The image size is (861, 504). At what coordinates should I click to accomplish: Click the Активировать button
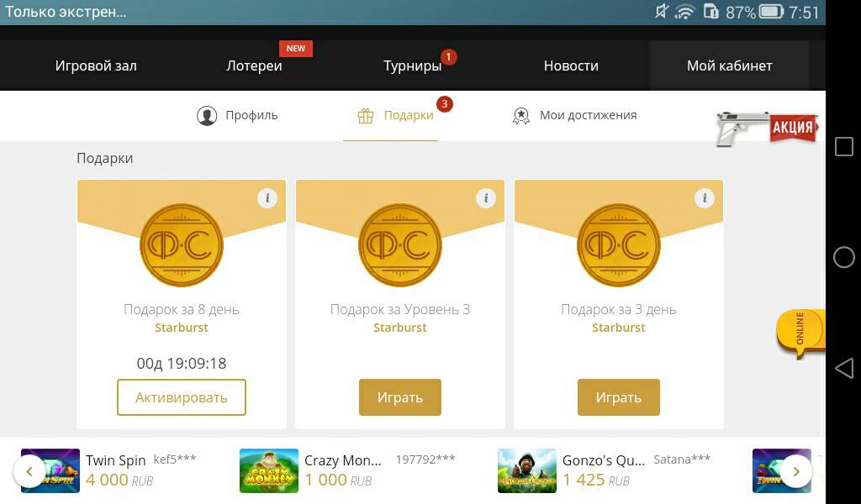[182, 397]
